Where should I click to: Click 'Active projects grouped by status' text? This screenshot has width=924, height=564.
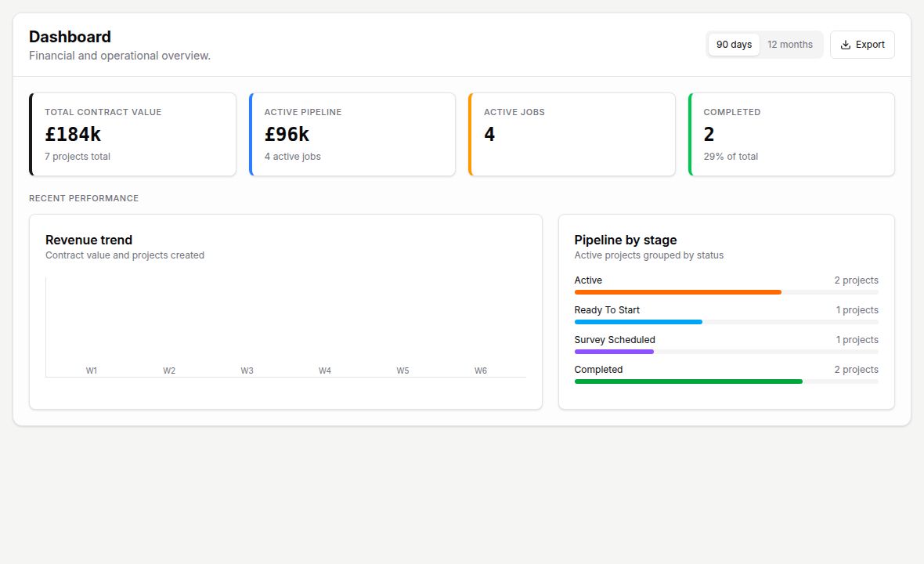tap(649, 255)
